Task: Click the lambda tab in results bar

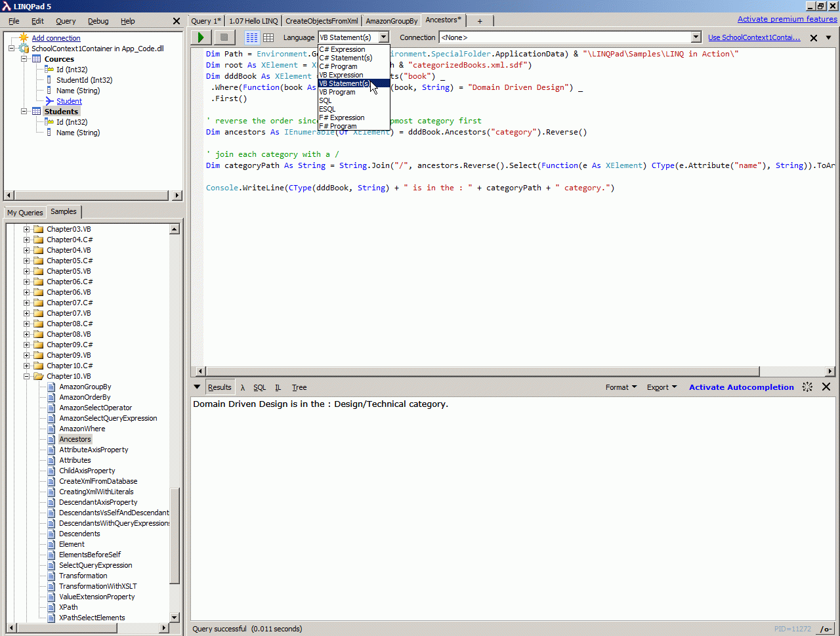Action: click(243, 387)
